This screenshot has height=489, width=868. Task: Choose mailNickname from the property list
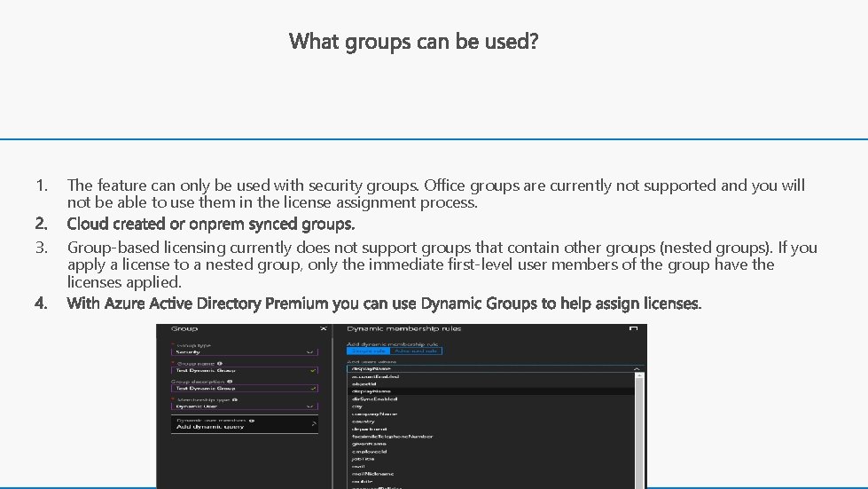(491, 474)
